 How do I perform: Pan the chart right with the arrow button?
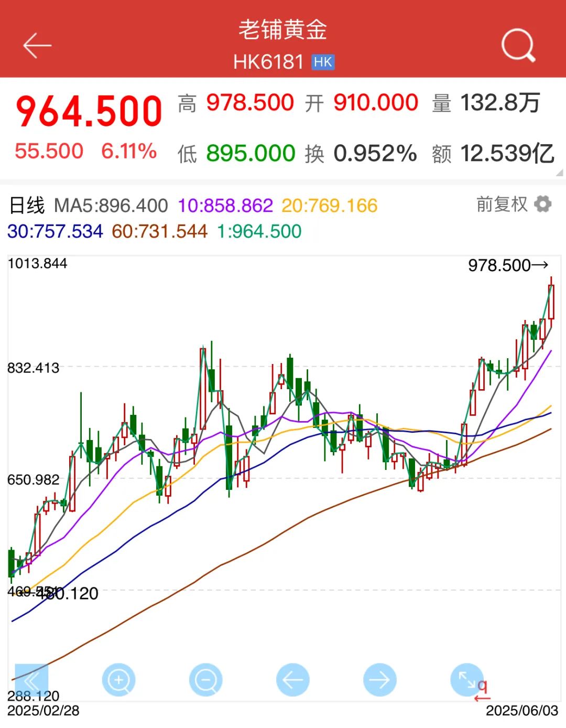coord(379,680)
